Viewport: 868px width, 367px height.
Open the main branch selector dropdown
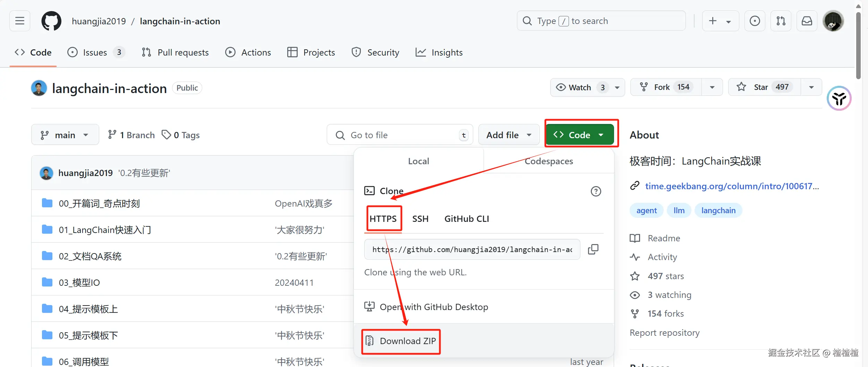65,135
